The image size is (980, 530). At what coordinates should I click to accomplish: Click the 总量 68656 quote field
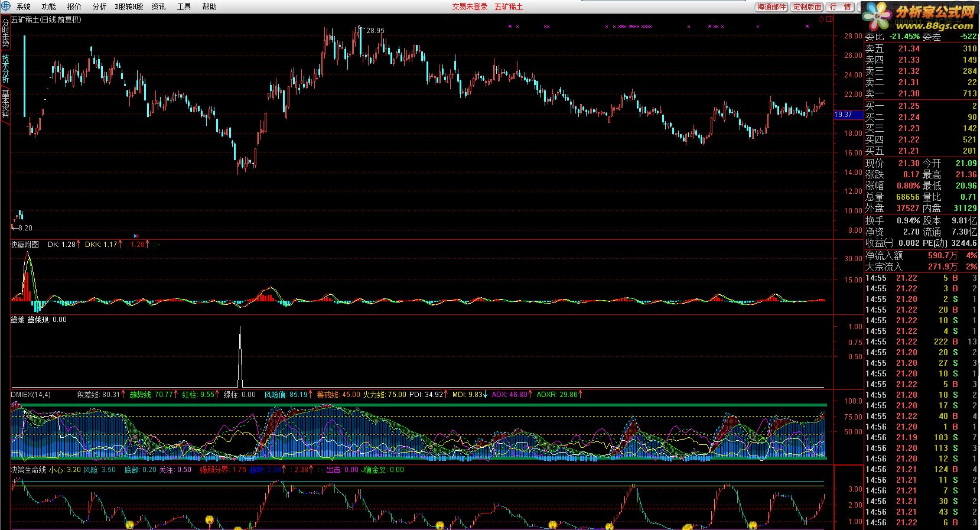point(893,197)
